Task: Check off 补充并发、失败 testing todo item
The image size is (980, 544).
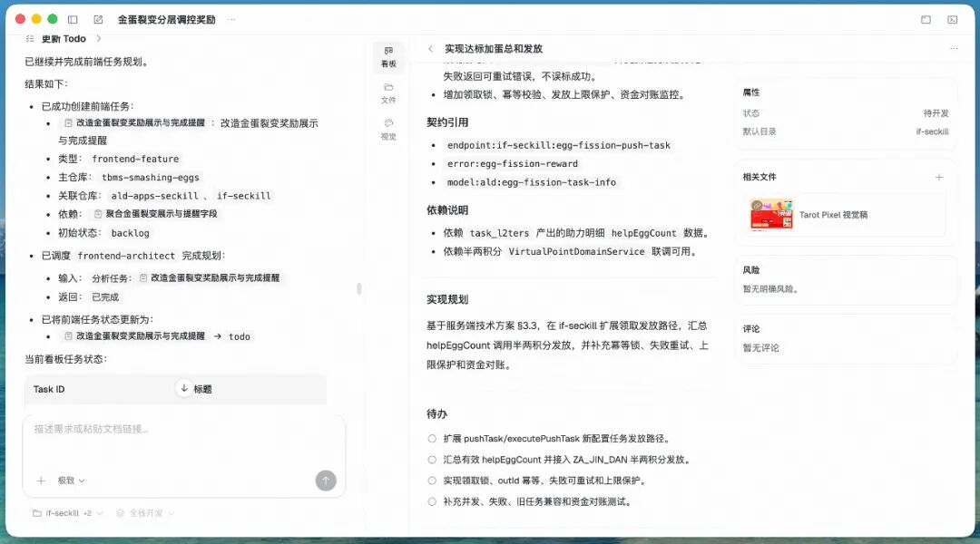Action: (x=432, y=501)
